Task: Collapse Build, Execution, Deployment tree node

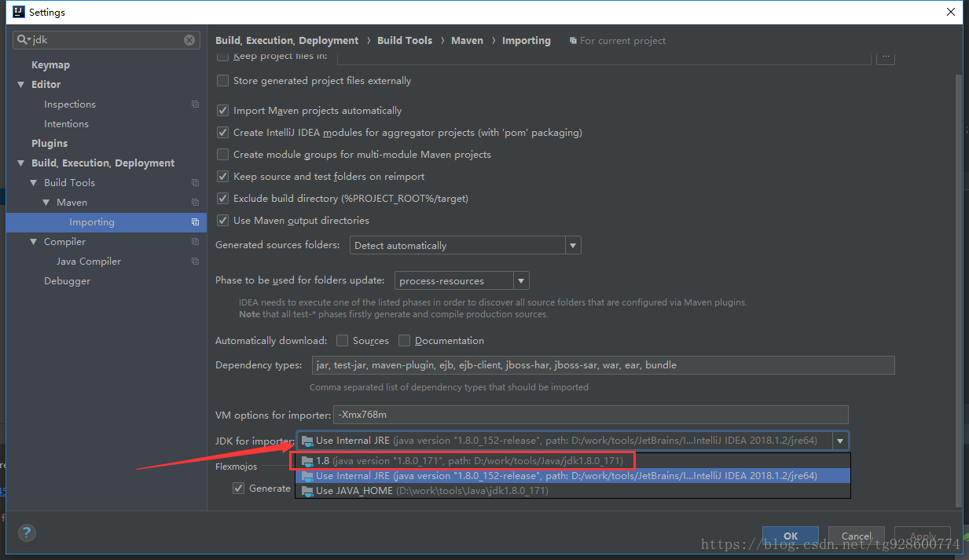Action: tap(21, 163)
